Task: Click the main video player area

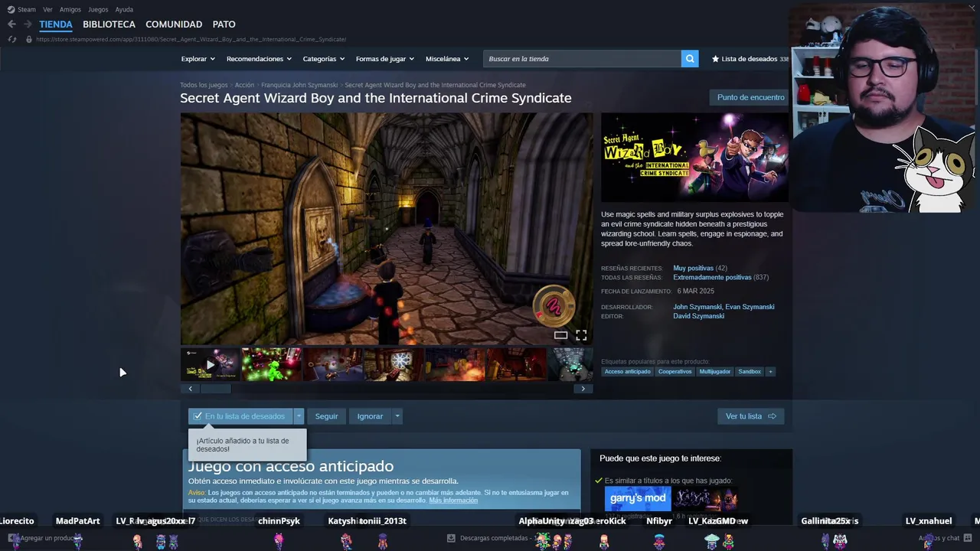Action: (387, 229)
